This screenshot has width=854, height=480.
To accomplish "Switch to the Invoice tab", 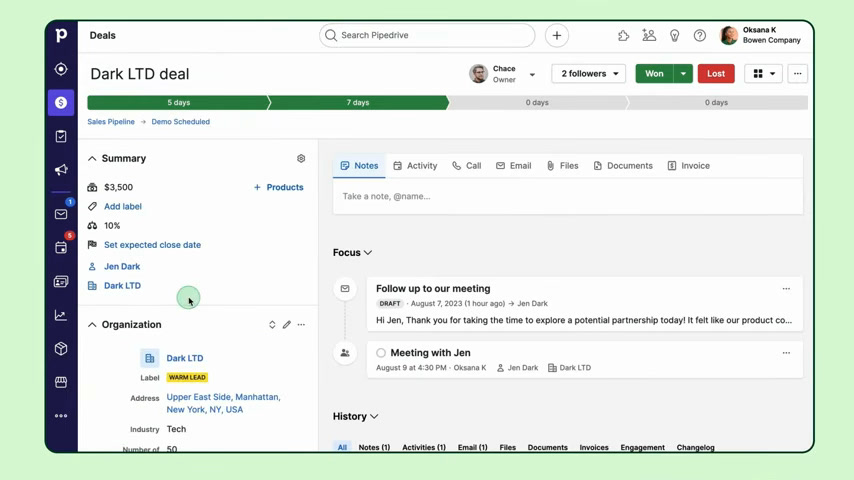I will (x=689, y=166).
